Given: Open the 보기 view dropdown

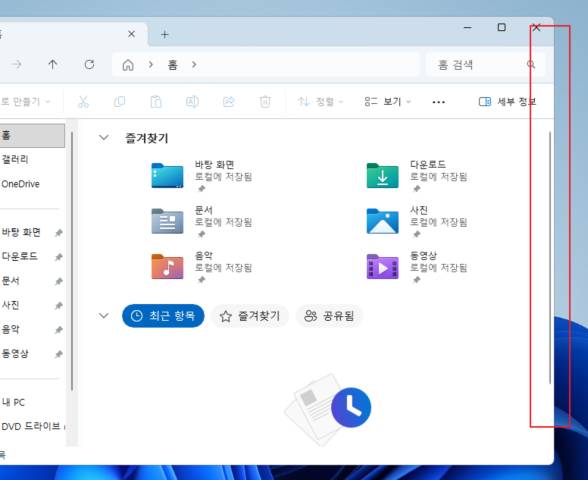Looking at the screenshot, I should click(x=387, y=102).
